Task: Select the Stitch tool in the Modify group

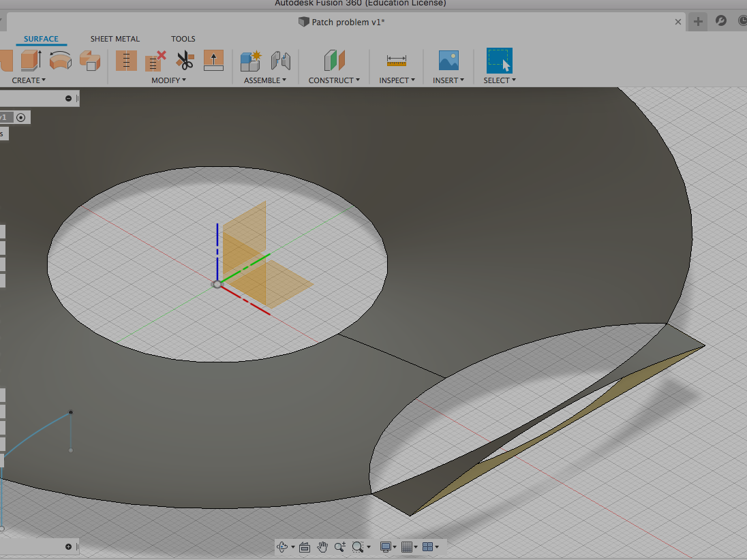Action: click(x=127, y=61)
